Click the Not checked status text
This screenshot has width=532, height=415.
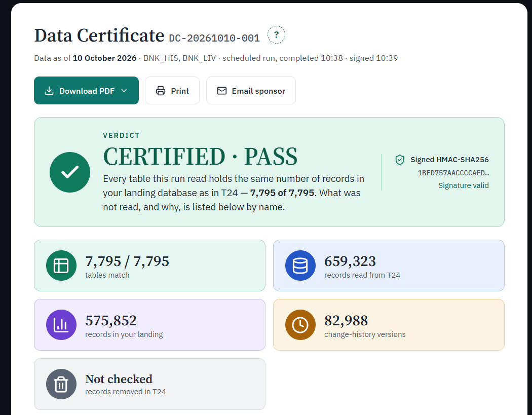[119, 379]
